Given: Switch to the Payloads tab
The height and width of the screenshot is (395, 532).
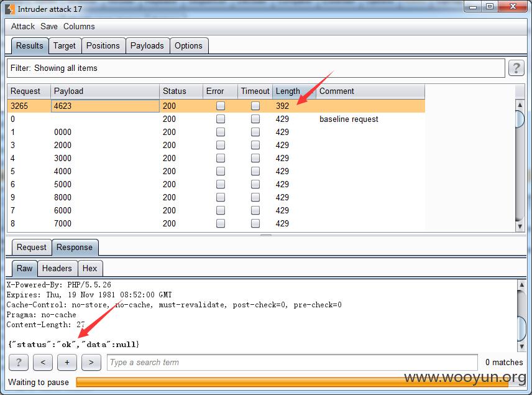Looking at the screenshot, I should (x=147, y=46).
